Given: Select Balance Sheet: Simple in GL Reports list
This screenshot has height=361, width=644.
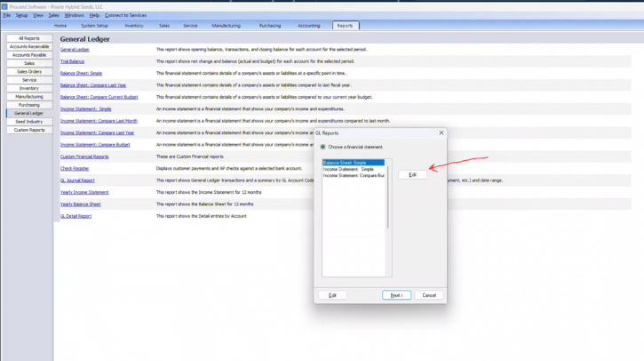Looking at the screenshot, I should (x=354, y=163).
